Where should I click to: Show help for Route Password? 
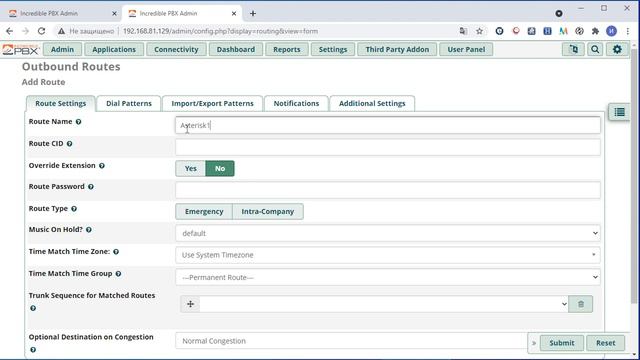click(x=91, y=187)
